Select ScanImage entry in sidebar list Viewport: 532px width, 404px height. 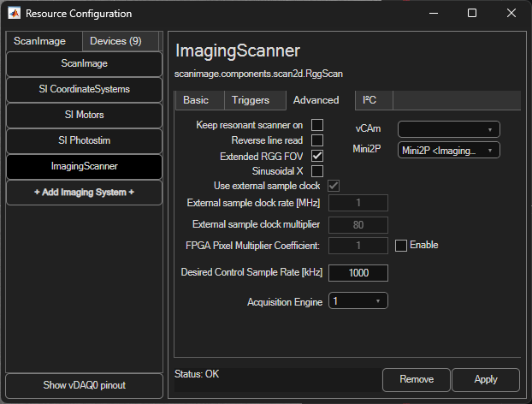pyautogui.click(x=84, y=63)
